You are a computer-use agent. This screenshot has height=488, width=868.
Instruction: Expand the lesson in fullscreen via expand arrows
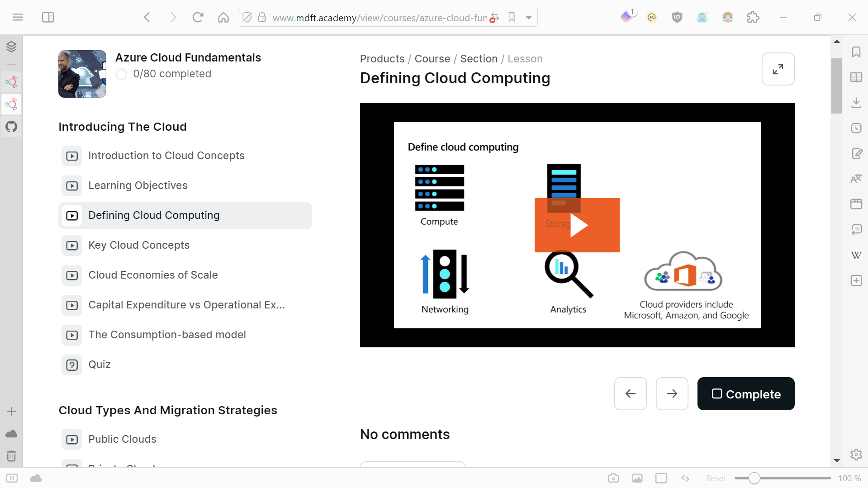778,69
